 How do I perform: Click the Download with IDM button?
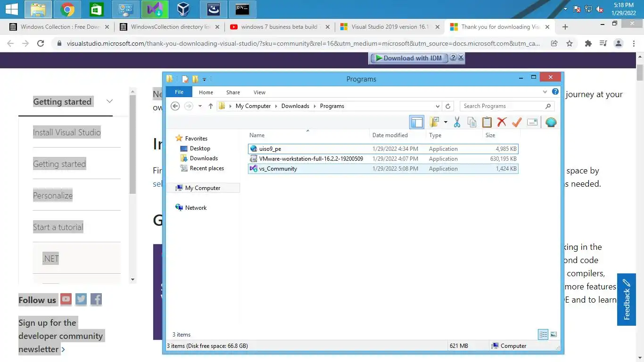(409, 58)
